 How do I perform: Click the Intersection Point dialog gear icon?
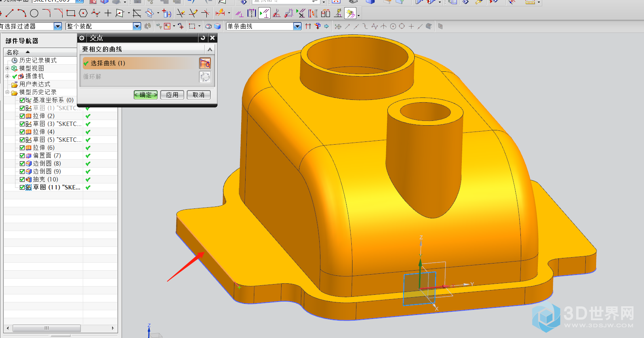pyautogui.click(x=82, y=38)
